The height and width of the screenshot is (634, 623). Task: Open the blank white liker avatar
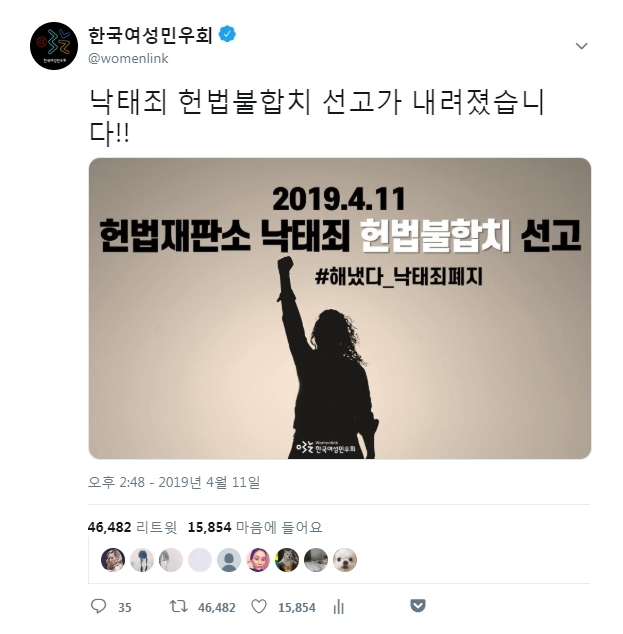200,560
